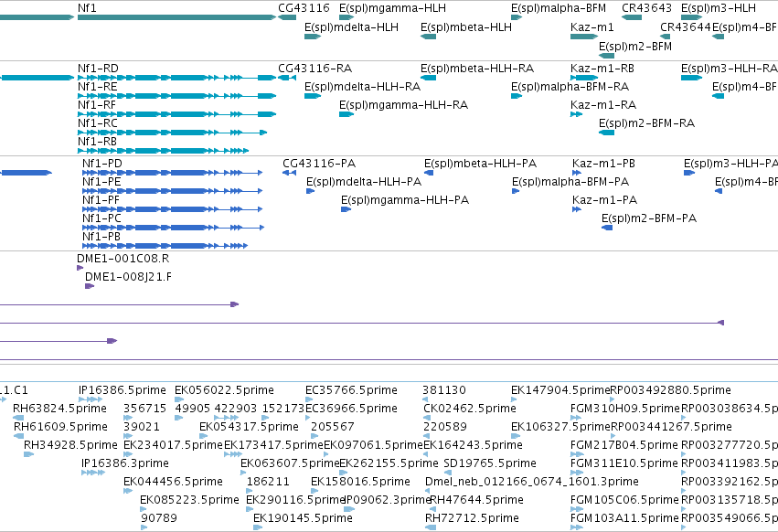
Task: Click E(spl)malpha-BFM-RA transcript label
Action: click(x=570, y=87)
